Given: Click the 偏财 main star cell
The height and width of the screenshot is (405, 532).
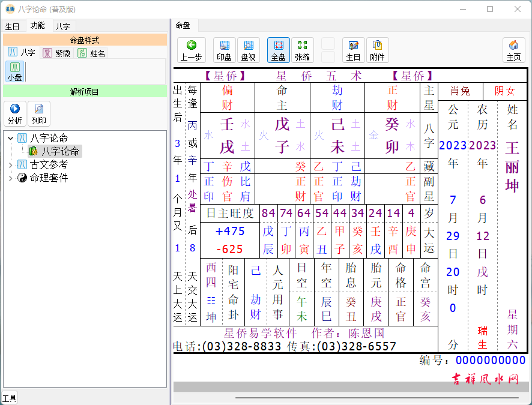Looking at the screenshot, I should (228, 98).
